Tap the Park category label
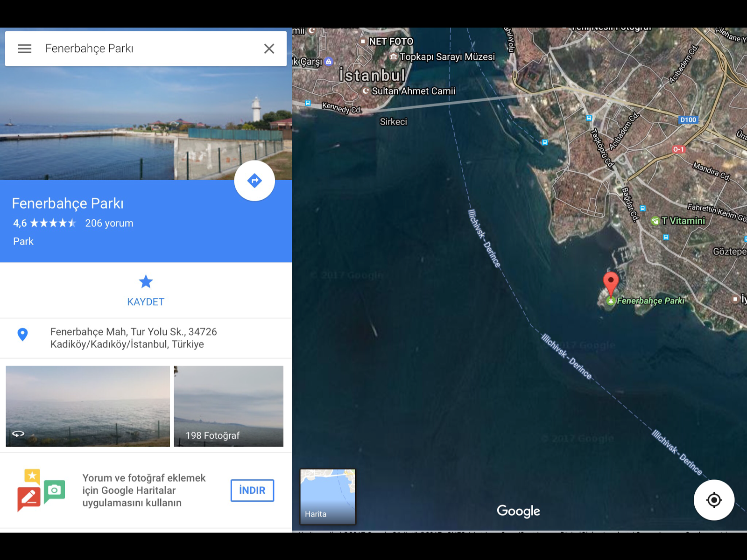Viewport: 747px width, 560px height. tap(23, 241)
